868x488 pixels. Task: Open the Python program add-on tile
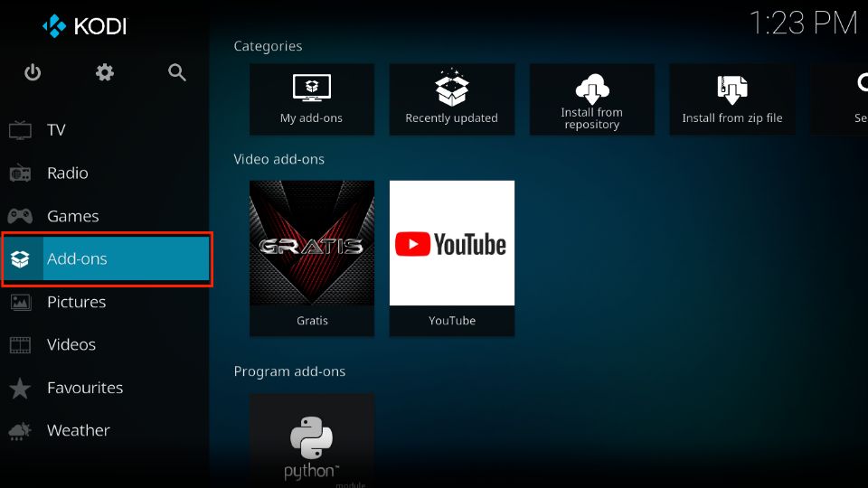312,440
